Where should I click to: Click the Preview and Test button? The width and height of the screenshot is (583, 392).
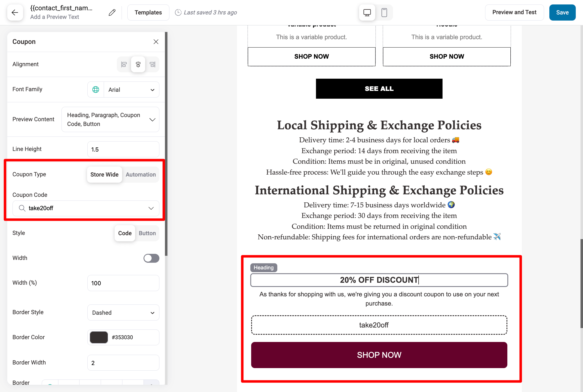coord(514,12)
